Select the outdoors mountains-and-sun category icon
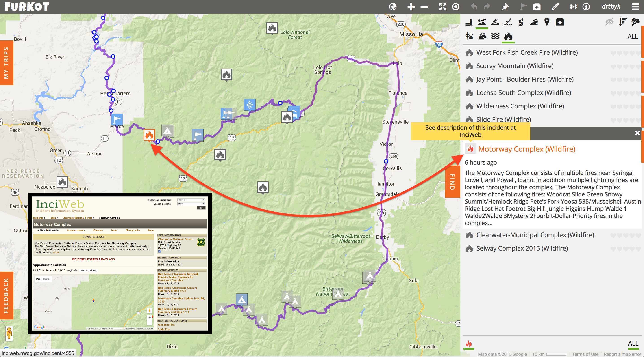The width and height of the screenshot is (644, 357). [x=482, y=22]
